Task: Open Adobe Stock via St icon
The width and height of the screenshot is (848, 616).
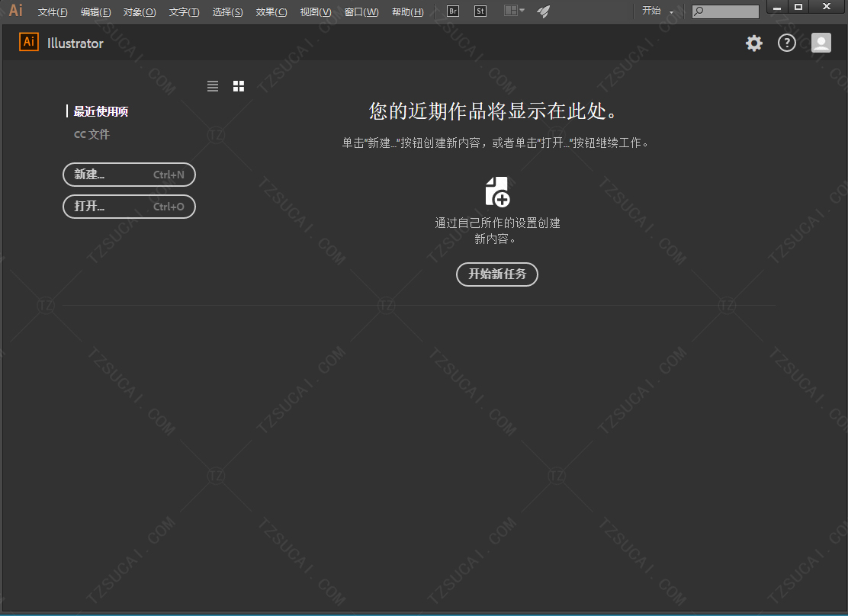Action: click(x=480, y=11)
